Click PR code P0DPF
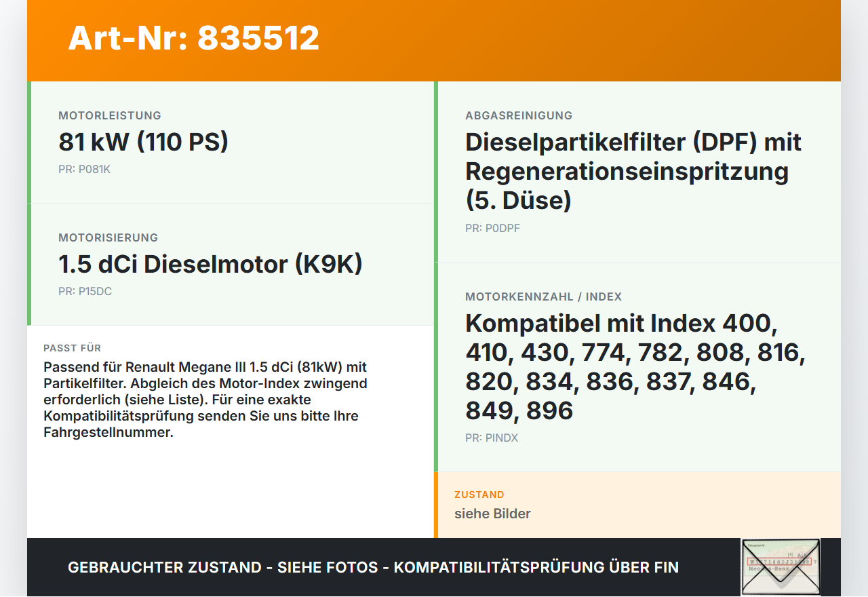The width and height of the screenshot is (868, 597). 492,228
